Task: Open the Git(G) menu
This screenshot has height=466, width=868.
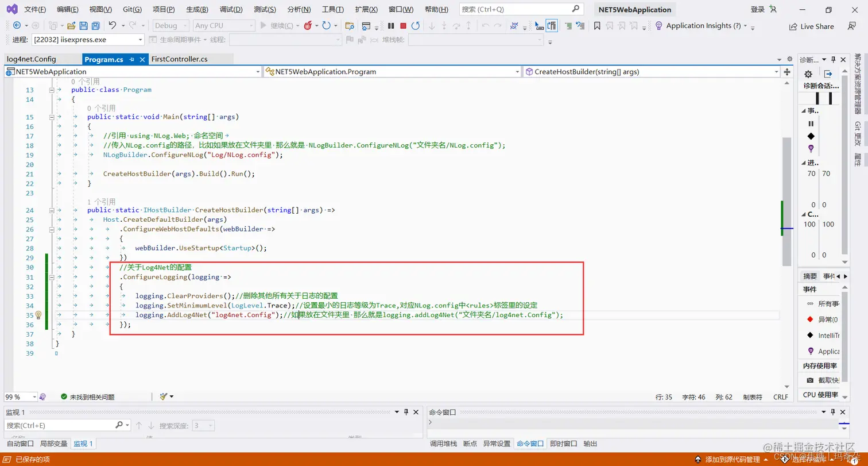Action: tap(133, 10)
